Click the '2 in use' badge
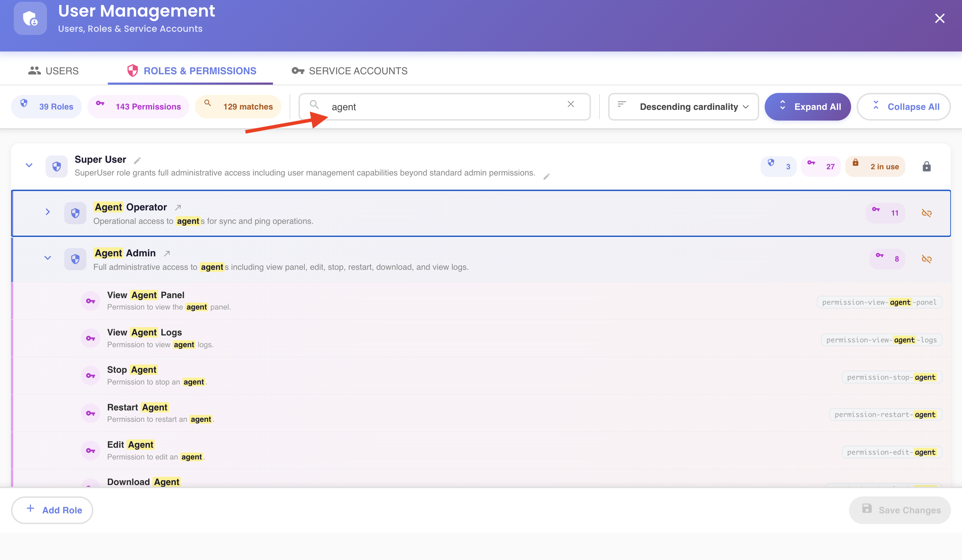This screenshot has height=560, width=962. [875, 166]
